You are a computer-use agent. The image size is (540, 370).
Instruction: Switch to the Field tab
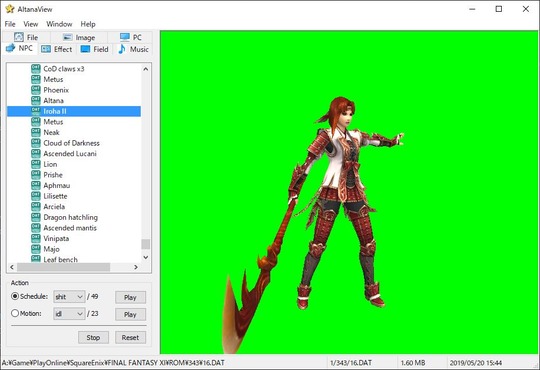tap(94, 49)
